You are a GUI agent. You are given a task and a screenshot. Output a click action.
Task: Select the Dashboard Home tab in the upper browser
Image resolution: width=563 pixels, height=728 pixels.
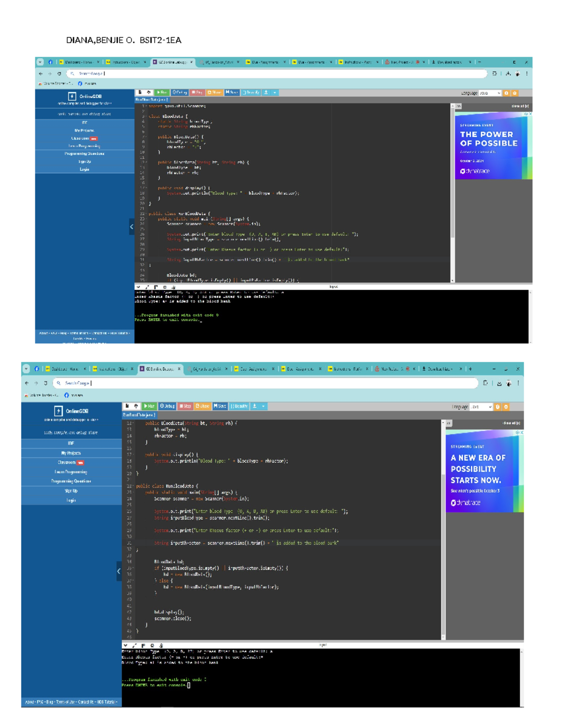(x=78, y=62)
